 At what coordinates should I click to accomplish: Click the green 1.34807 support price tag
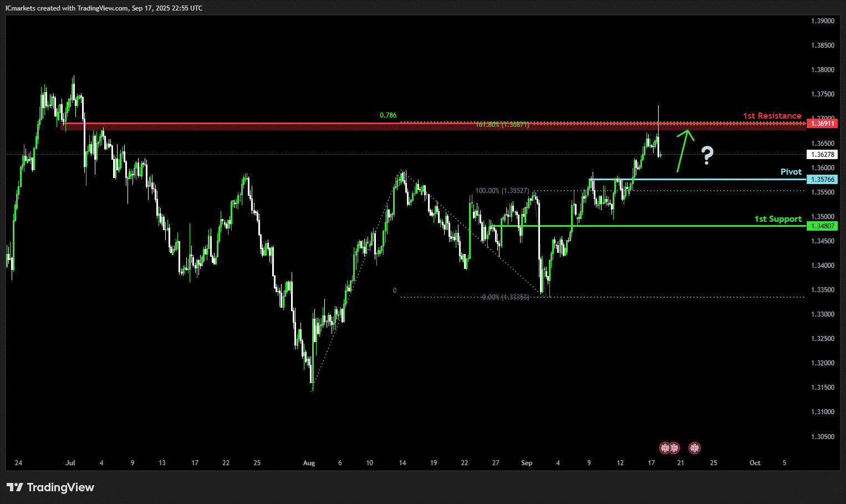[822, 226]
